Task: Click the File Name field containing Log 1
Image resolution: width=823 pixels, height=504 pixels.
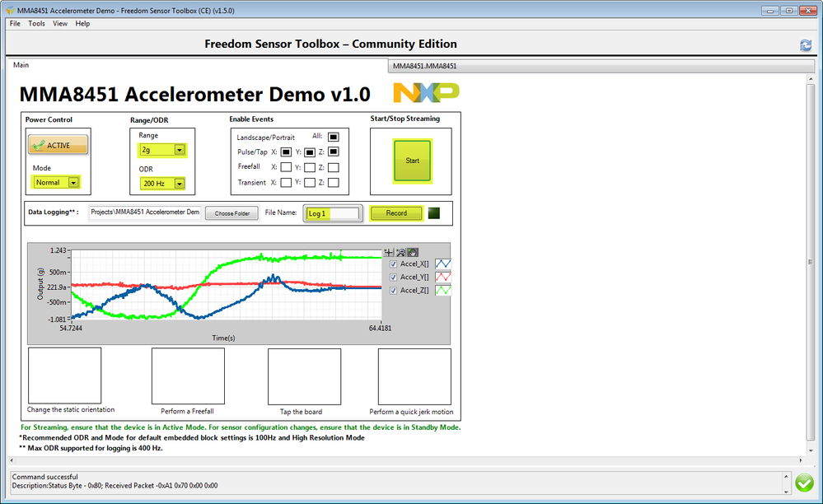Action: tap(333, 213)
